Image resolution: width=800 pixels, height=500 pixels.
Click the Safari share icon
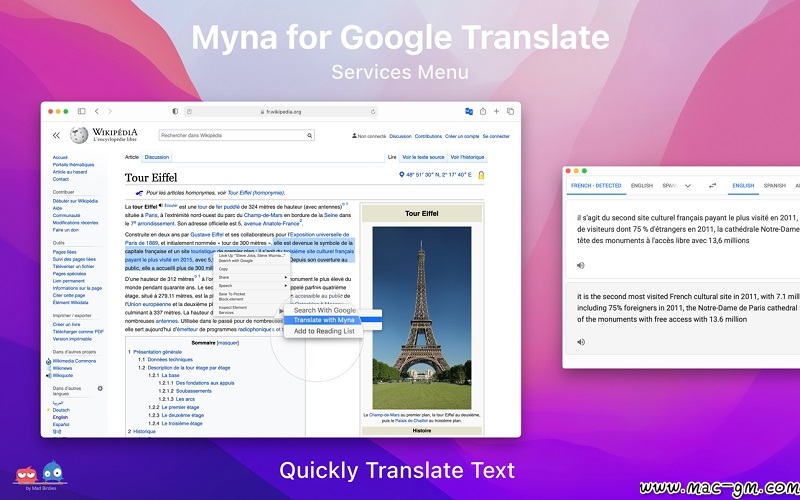coord(483,111)
